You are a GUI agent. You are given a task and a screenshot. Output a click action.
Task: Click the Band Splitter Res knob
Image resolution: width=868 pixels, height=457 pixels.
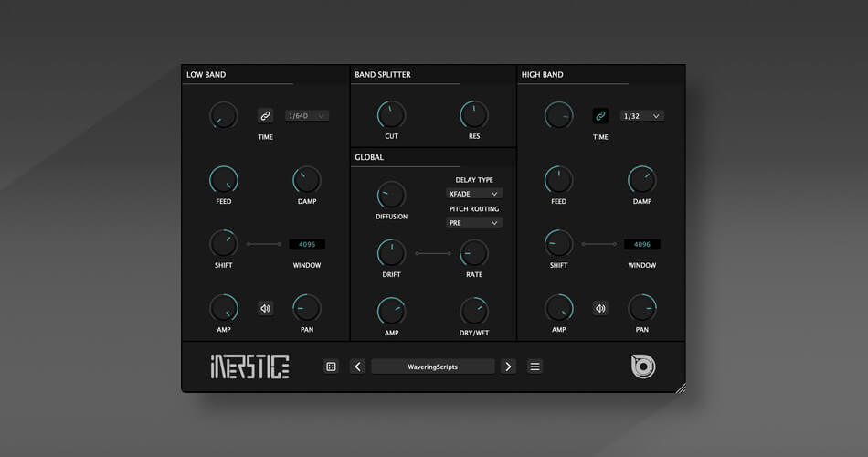tap(474, 115)
